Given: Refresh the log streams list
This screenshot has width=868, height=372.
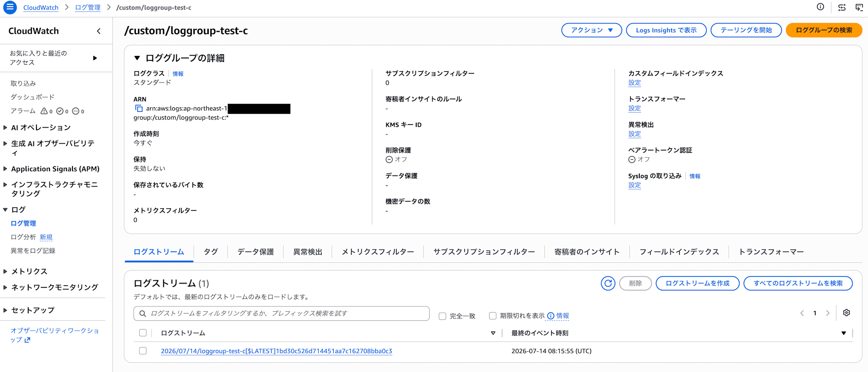Looking at the screenshot, I should pos(608,283).
